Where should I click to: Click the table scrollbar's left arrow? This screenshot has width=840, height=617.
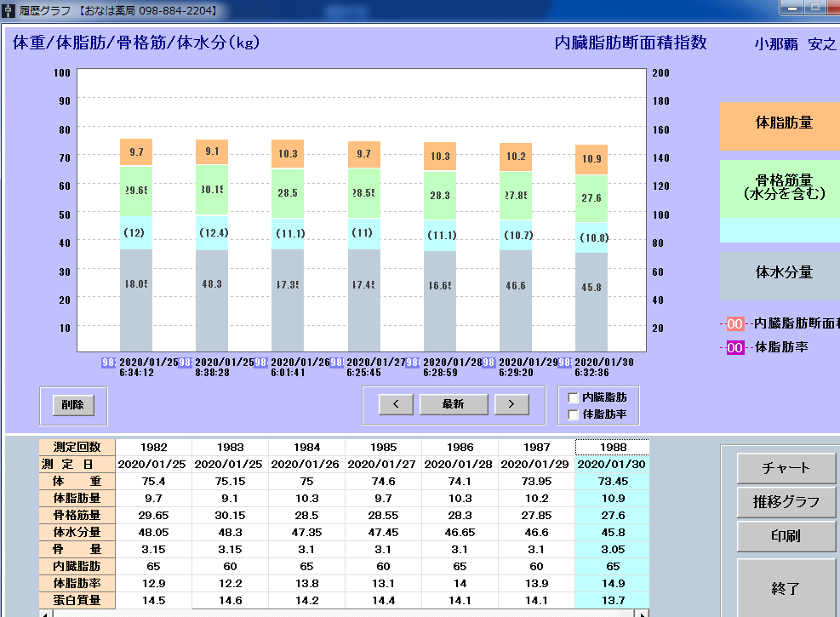[44, 613]
